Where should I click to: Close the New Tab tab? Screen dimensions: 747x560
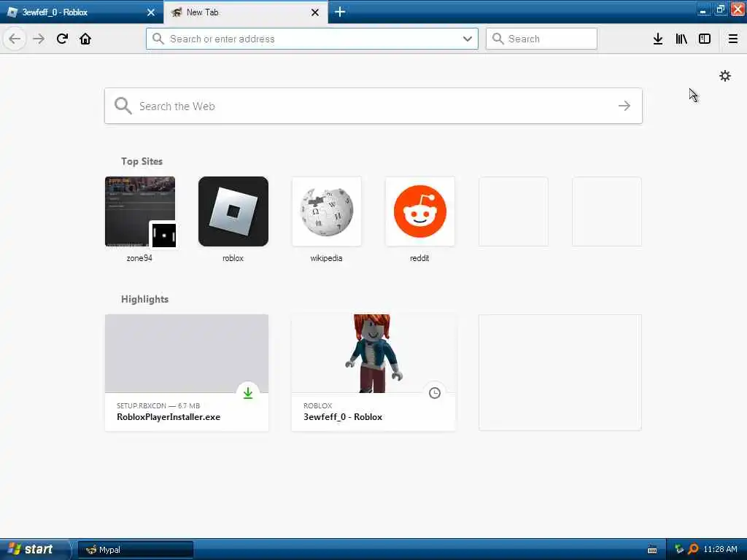315,12
